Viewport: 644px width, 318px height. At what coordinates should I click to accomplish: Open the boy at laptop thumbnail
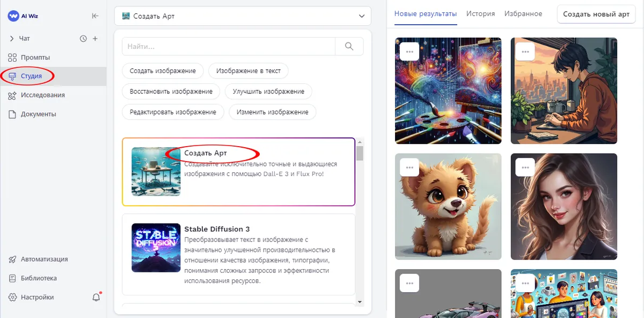[x=563, y=91]
